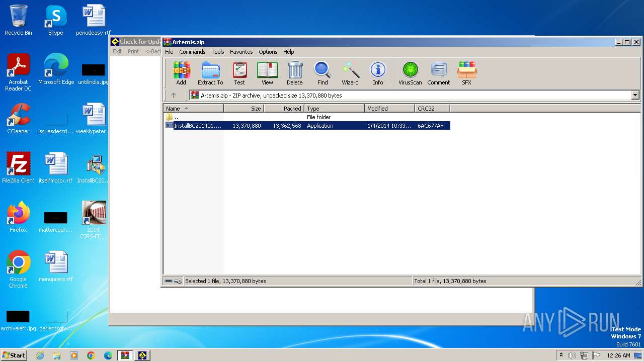Sort by Modified column header
The image size is (644, 362).
pyautogui.click(x=389, y=109)
